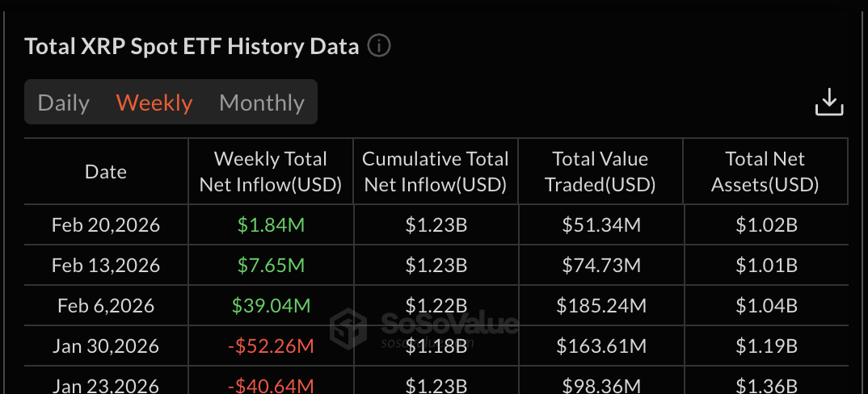Screen dimensions: 868x394
Task: Click Cumulative Total Net Inflow header
Action: point(436,171)
